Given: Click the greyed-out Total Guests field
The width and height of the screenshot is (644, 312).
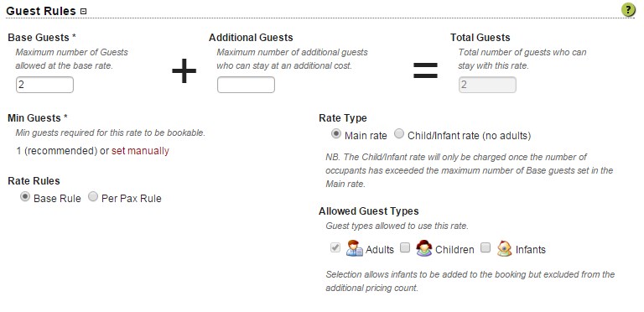Looking at the screenshot, I should coord(487,85).
